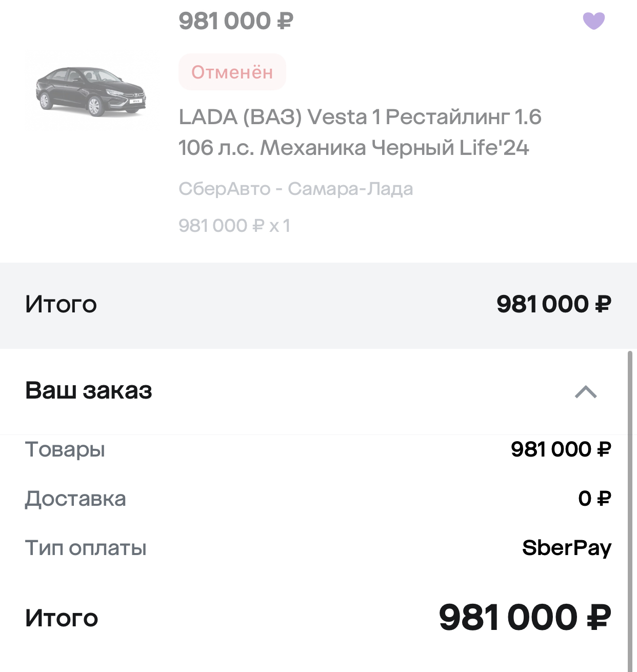Collapse the 'Ваш заказ' section chevron
The width and height of the screenshot is (637, 672).
(x=586, y=392)
